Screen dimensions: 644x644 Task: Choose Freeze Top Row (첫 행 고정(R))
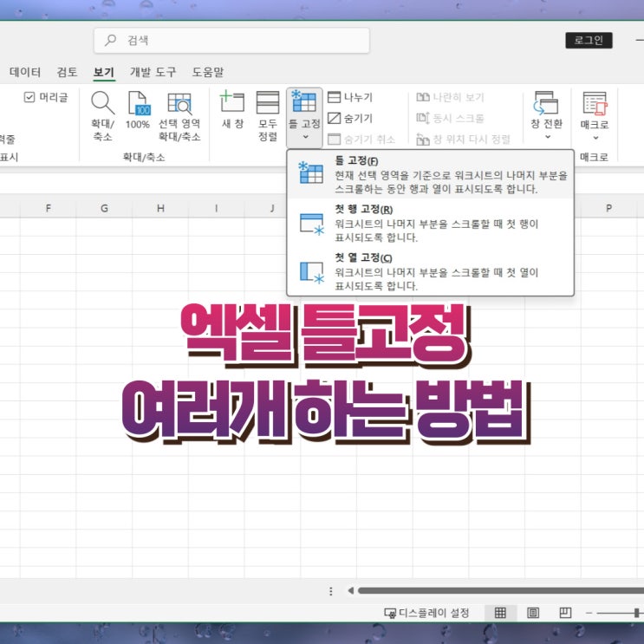coord(431,223)
